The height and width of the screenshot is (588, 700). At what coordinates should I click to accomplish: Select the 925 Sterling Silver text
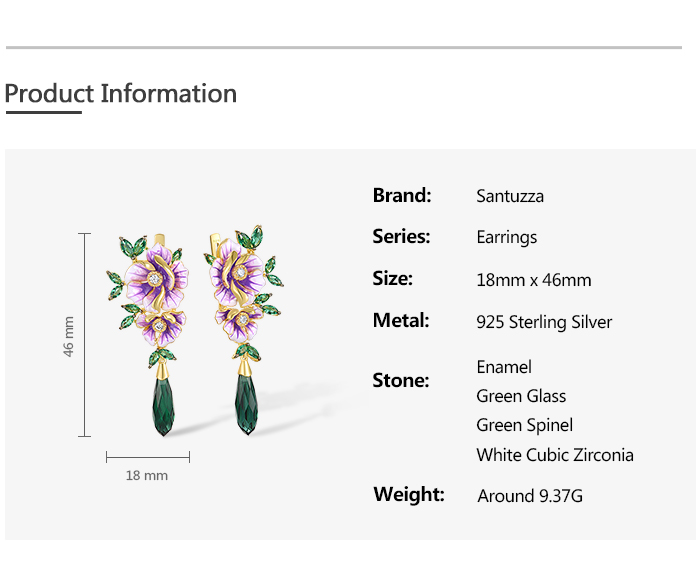pyautogui.click(x=544, y=322)
